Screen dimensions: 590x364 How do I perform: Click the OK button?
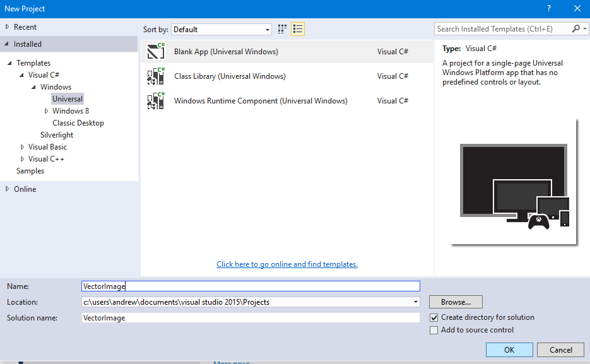coord(509,349)
